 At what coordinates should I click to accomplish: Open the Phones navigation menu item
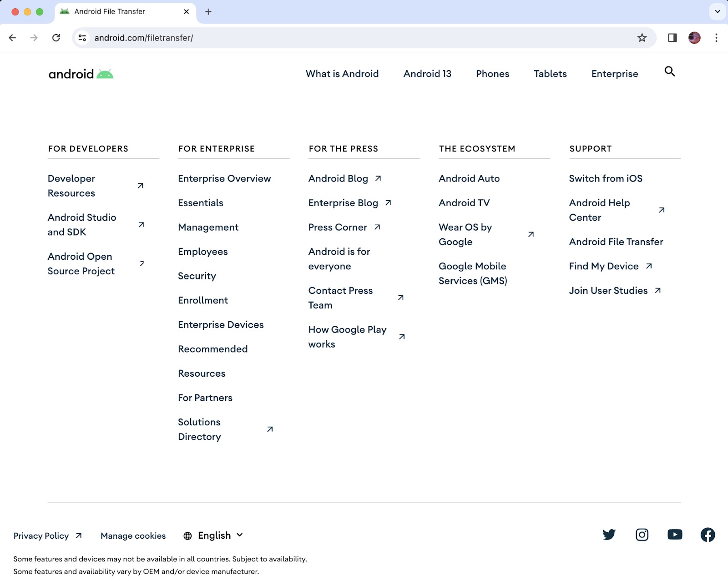click(x=492, y=74)
